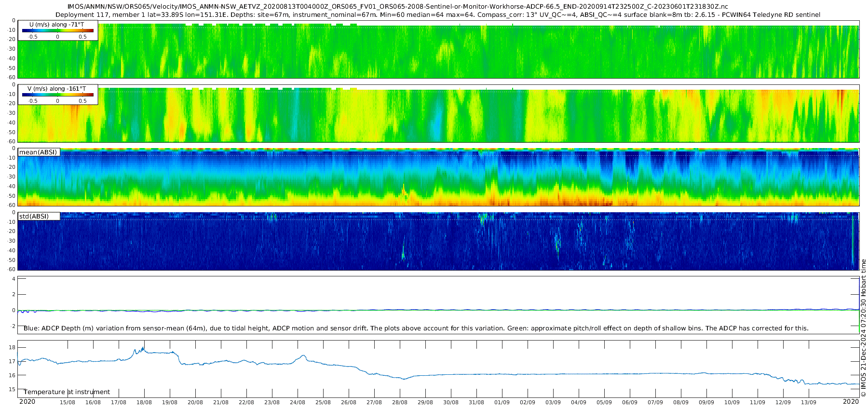Click the 'Temperature at instrument' label
Screen dimensions: 868x410
coord(67,392)
